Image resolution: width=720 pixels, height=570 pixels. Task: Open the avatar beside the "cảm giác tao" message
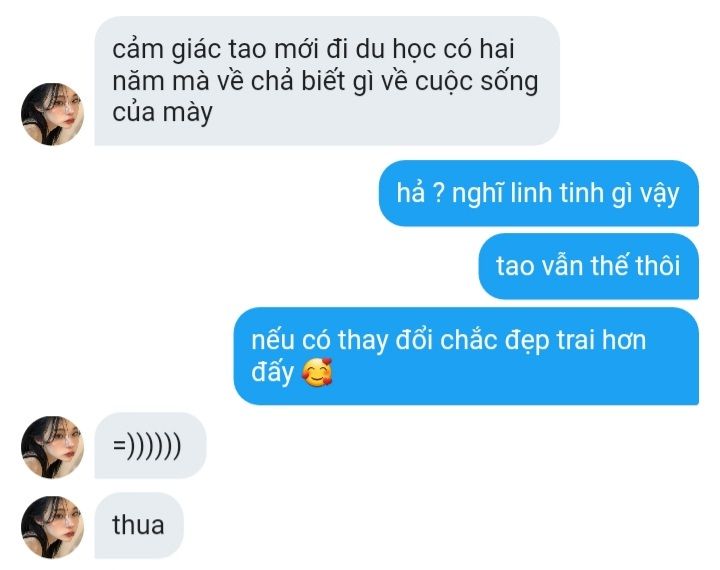(x=52, y=114)
